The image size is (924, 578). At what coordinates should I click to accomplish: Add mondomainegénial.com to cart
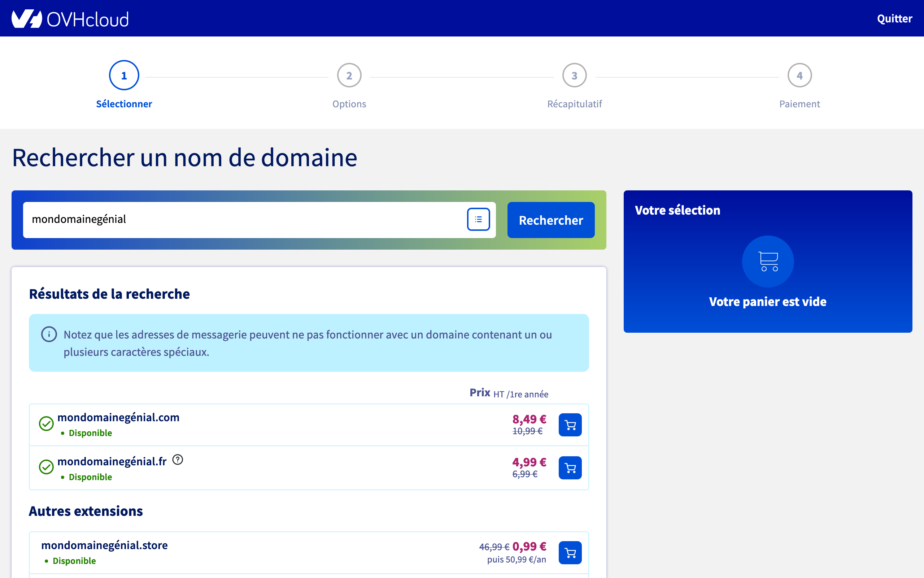tap(570, 425)
